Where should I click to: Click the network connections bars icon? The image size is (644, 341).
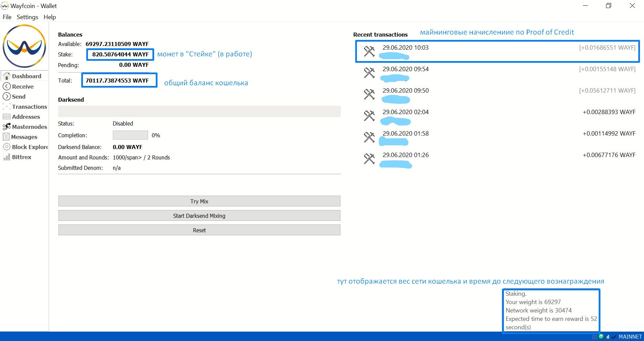[x=607, y=337]
